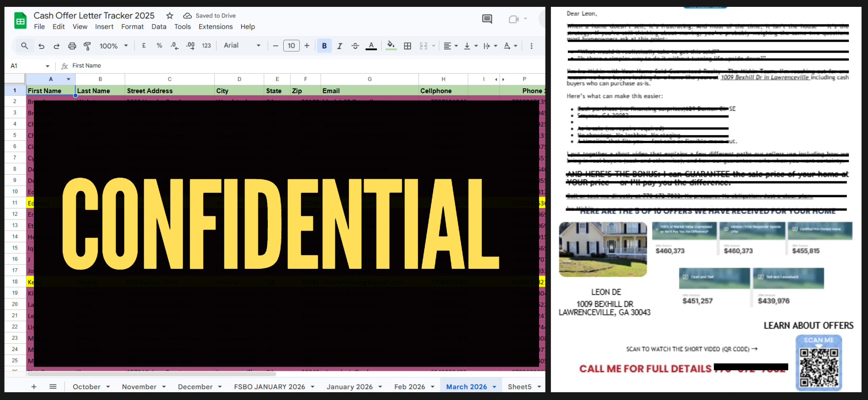Toggle bold formatting

324,46
